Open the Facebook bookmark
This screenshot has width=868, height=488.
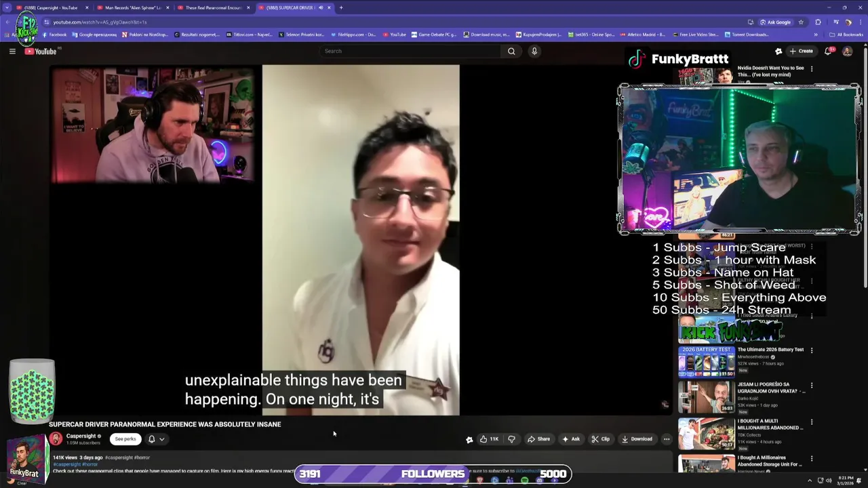pyautogui.click(x=55, y=35)
